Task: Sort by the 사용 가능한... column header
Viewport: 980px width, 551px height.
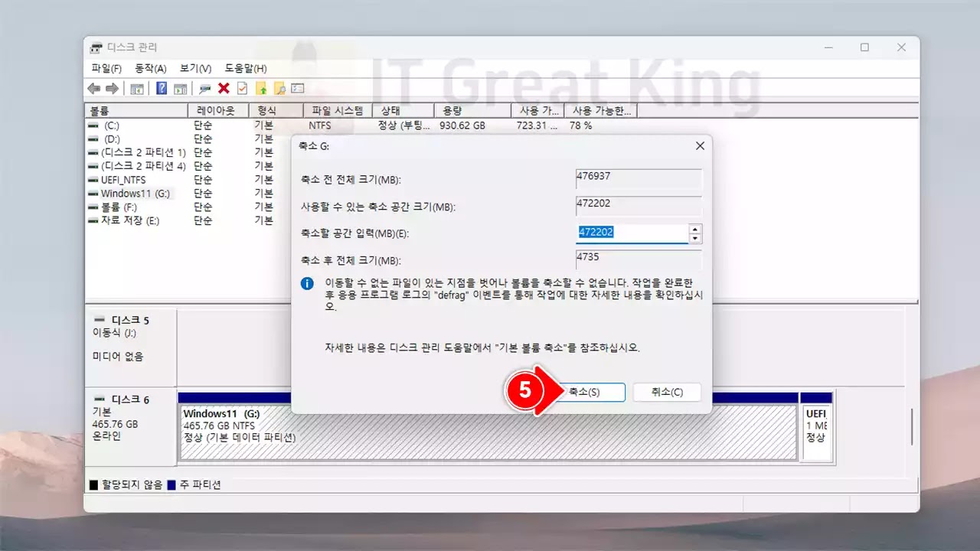Action: [600, 110]
